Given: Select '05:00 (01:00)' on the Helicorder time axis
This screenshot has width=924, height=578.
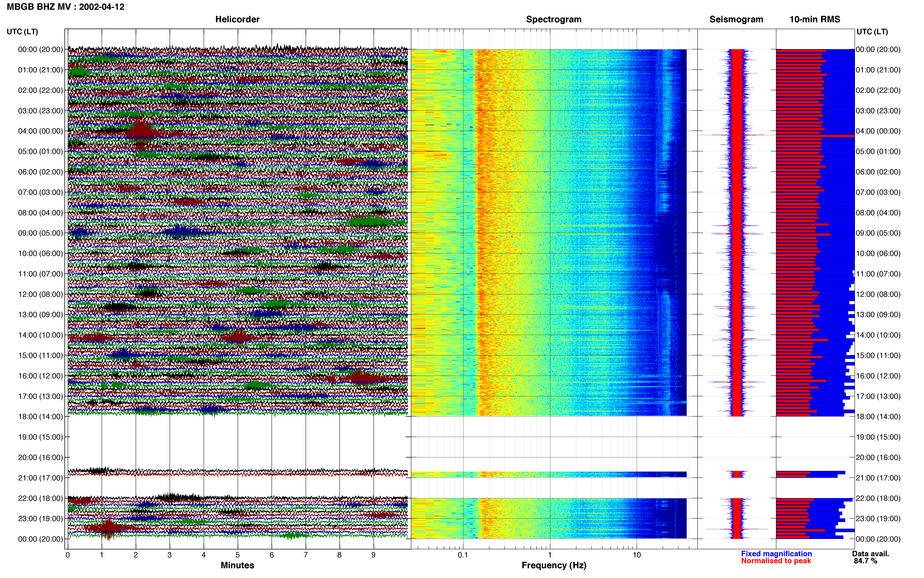Looking at the screenshot, I should click(41, 151).
